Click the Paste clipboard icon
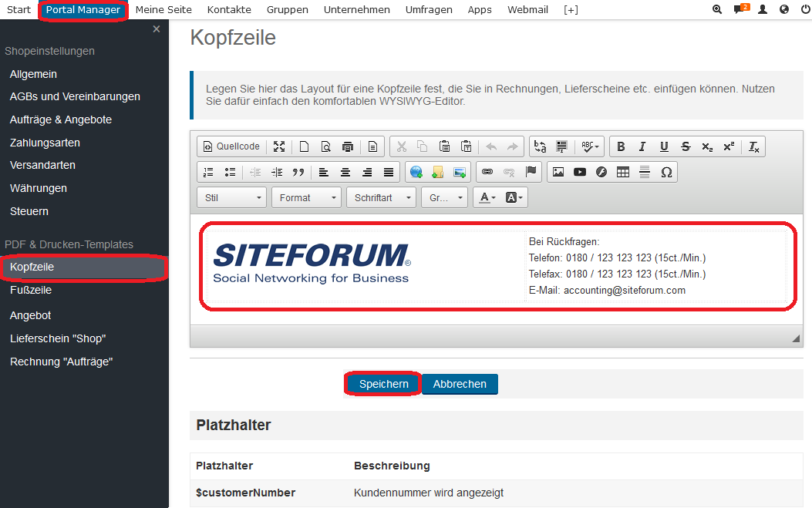The width and height of the screenshot is (812, 508). (x=444, y=146)
